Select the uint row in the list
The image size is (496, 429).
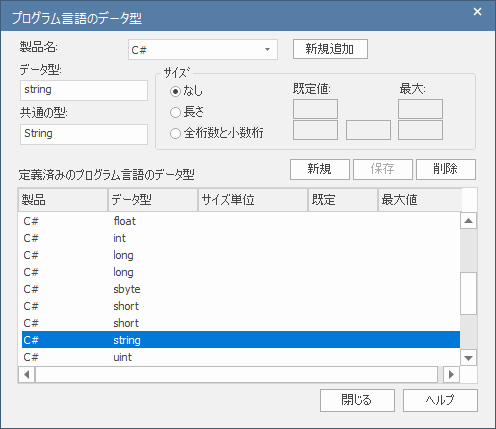coord(241,357)
